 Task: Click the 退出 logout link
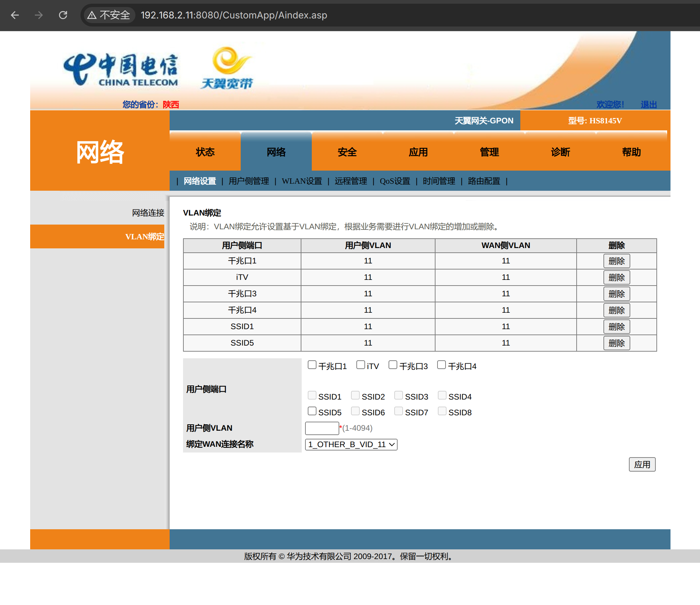(x=648, y=104)
